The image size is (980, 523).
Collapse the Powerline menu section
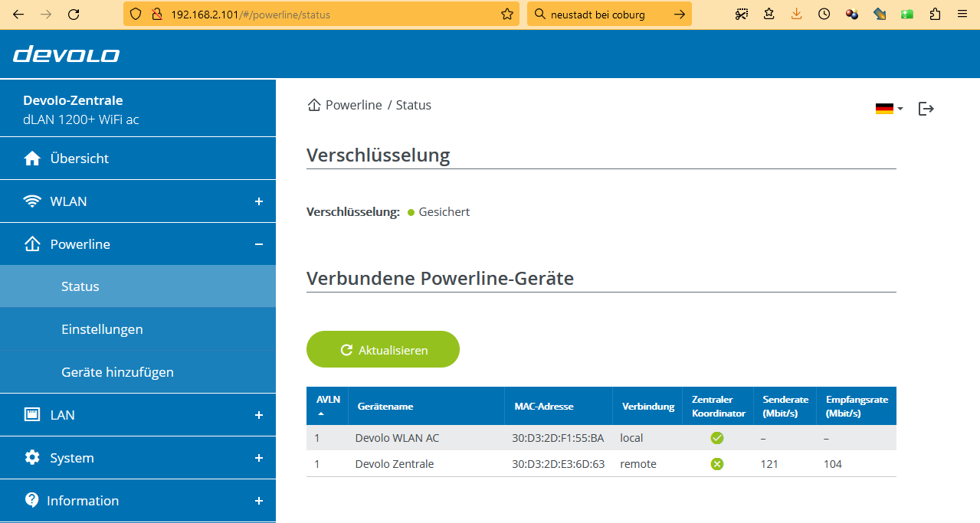(x=259, y=244)
